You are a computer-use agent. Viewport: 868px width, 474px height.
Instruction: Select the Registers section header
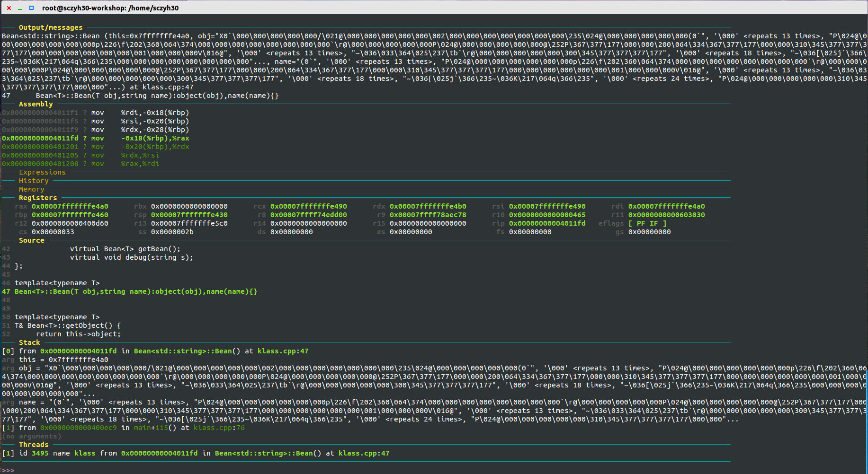pyautogui.click(x=38, y=198)
